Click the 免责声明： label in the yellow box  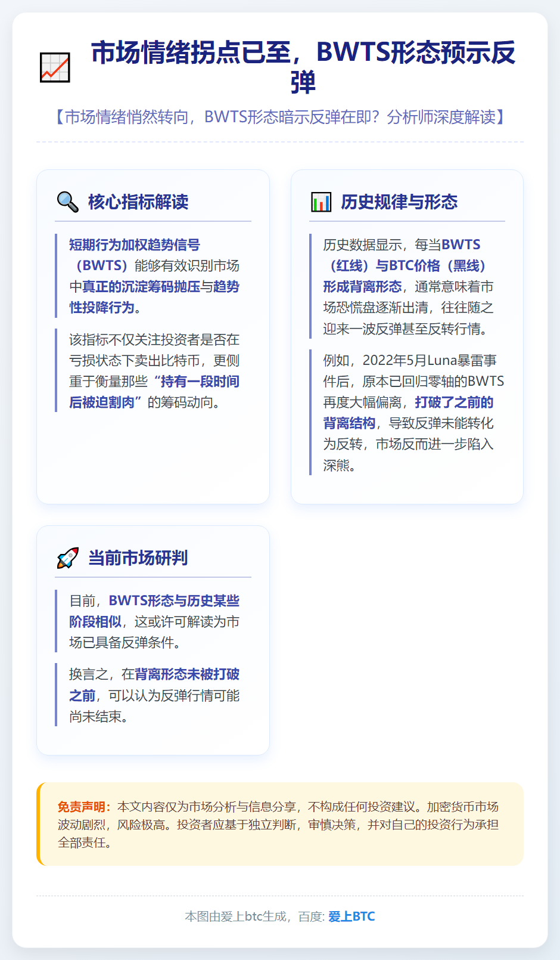[x=85, y=807]
